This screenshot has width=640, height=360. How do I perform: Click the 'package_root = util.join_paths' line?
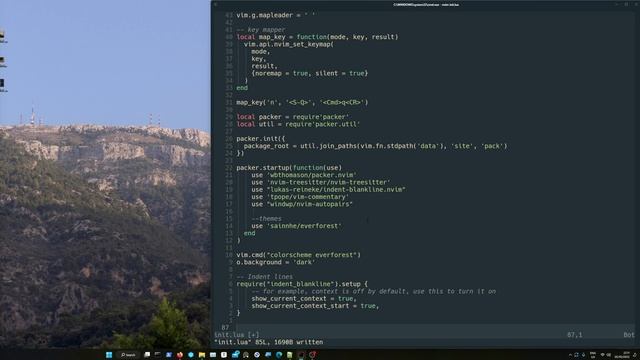click(x=376, y=146)
